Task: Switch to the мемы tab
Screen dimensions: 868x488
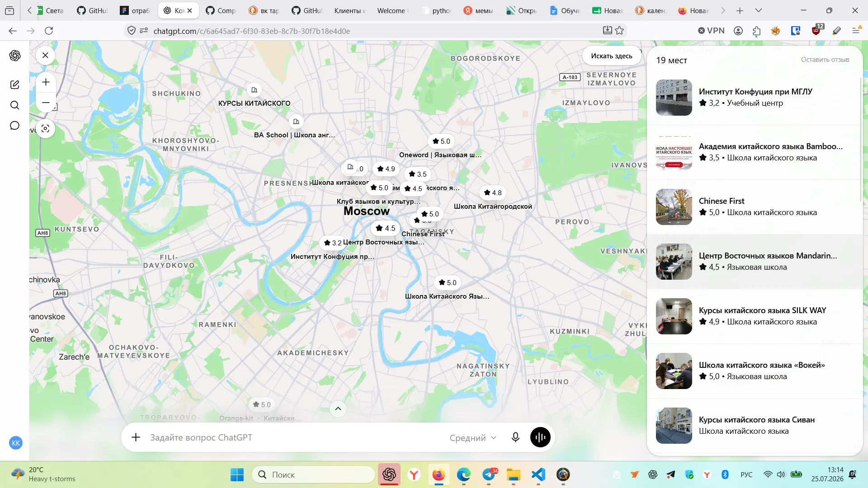Action: [478, 10]
